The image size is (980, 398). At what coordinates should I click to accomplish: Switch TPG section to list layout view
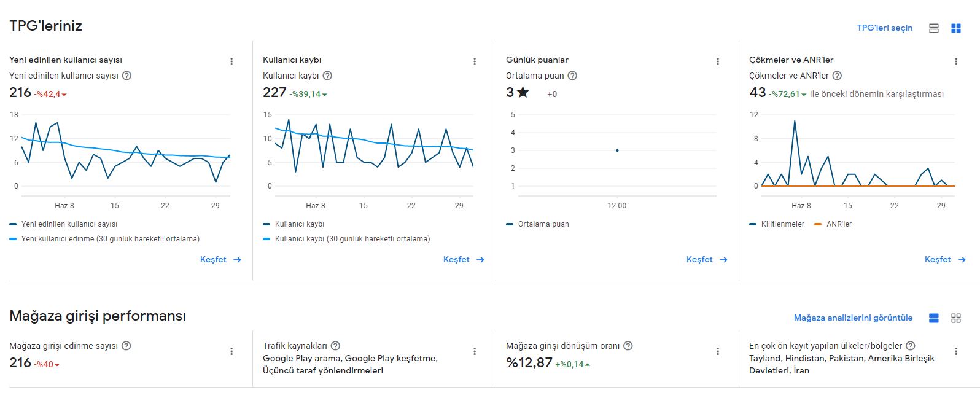pos(934,28)
